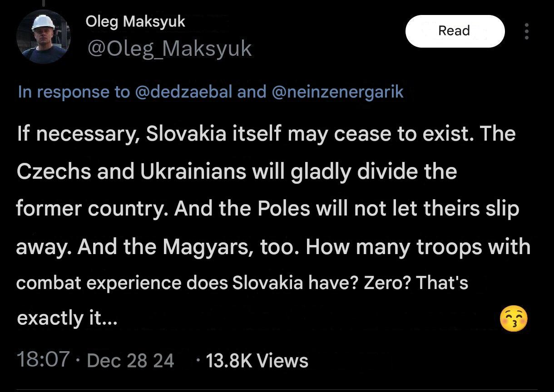Open the three-dot more options menu
Image resolution: width=554 pixels, height=392 pixels.
(527, 31)
